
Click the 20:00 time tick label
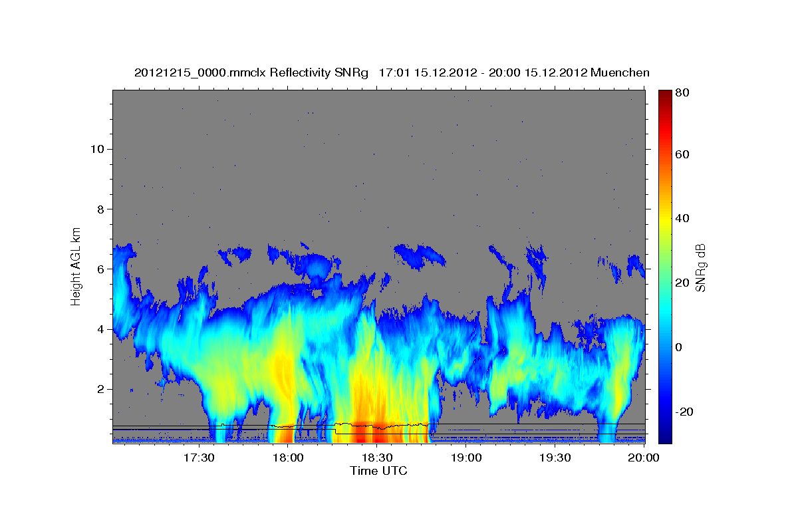(x=644, y=458)
